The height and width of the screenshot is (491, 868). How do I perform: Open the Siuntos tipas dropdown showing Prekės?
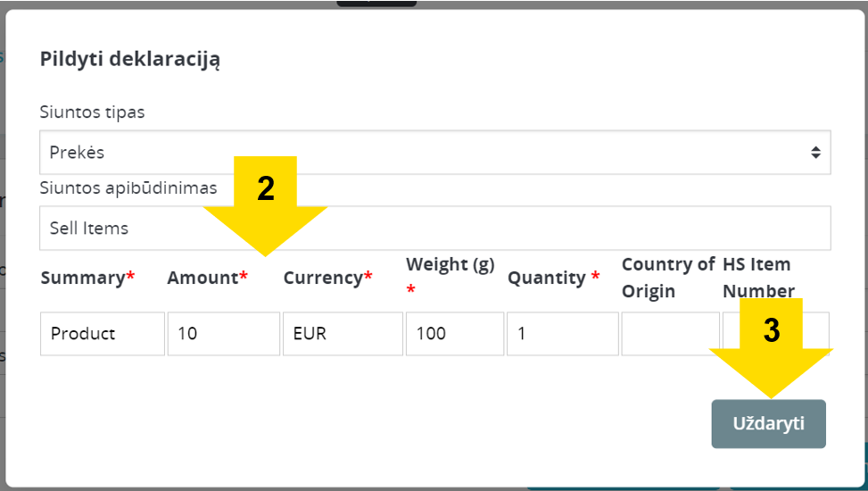434,153
